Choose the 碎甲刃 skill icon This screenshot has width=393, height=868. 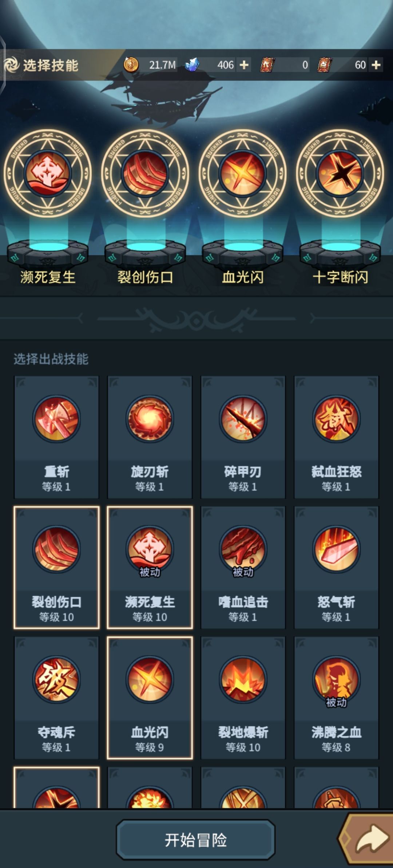click(243, 419)
